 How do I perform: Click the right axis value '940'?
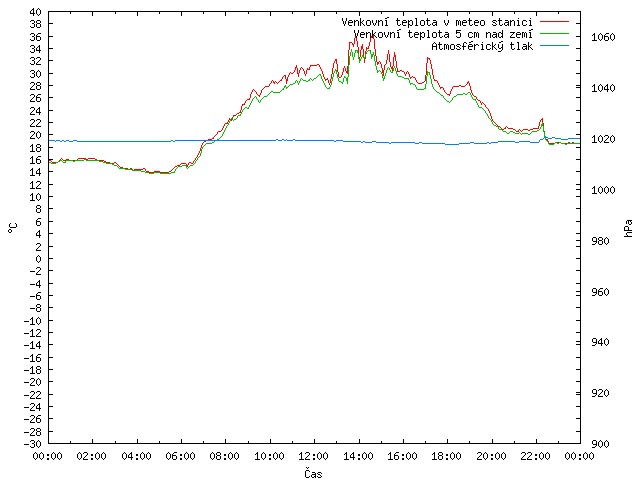(x=600, y=342)
